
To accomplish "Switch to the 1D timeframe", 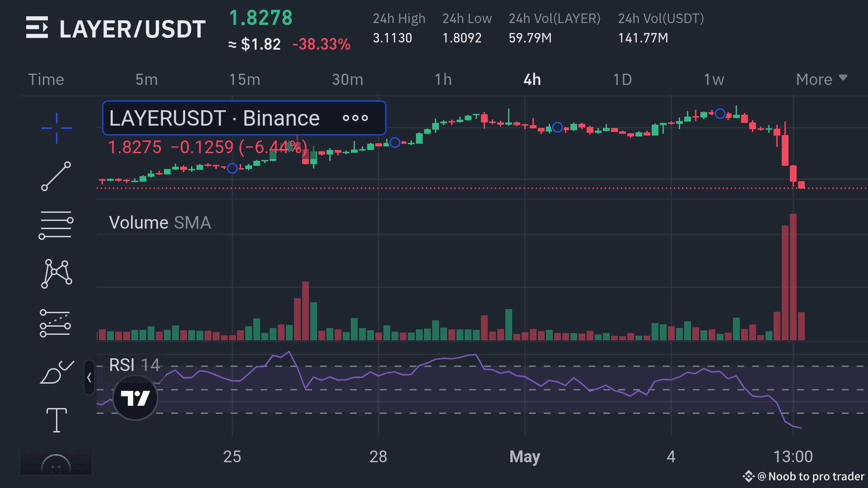I will click(622, 80).
